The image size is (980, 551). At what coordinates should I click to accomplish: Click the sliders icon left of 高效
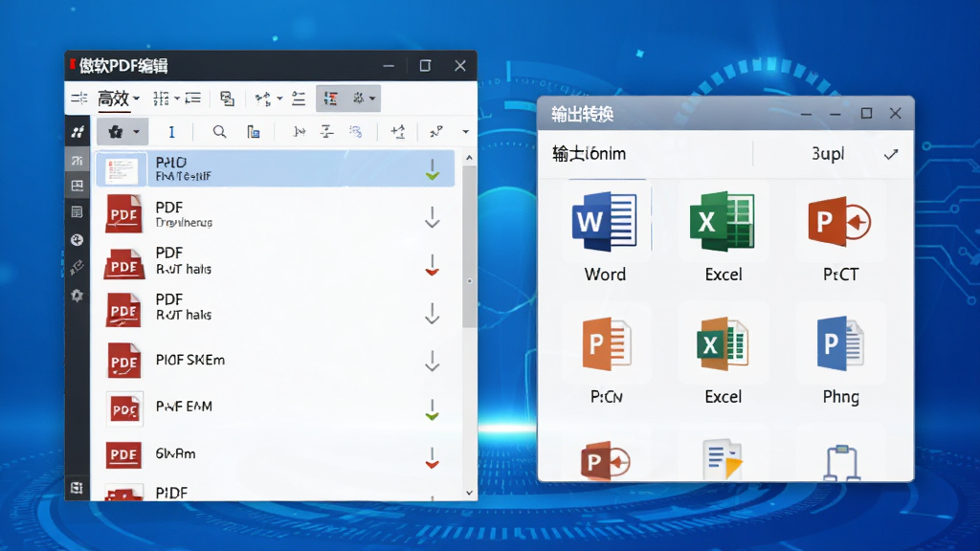tap(79, 99)
